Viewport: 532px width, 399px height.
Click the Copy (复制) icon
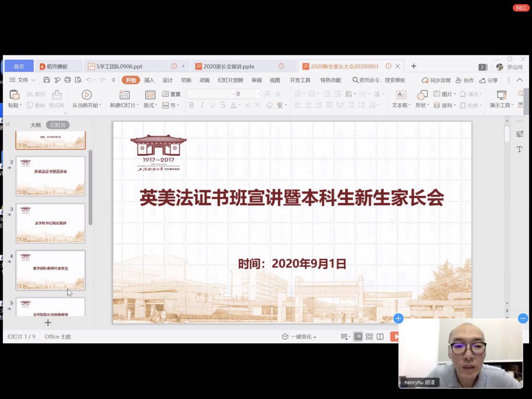(x=30, y=105)
